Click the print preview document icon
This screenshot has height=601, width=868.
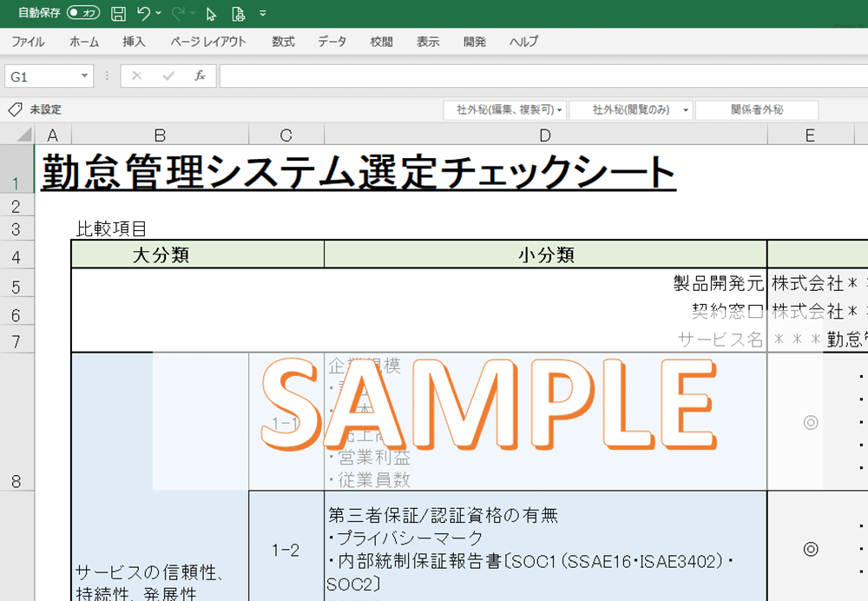coord(237,13)
